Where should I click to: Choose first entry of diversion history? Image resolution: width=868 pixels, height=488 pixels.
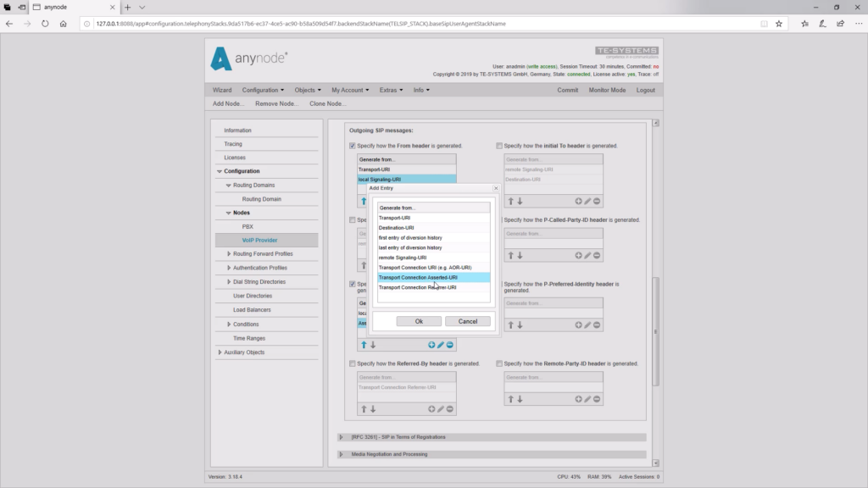click(434, 238)
